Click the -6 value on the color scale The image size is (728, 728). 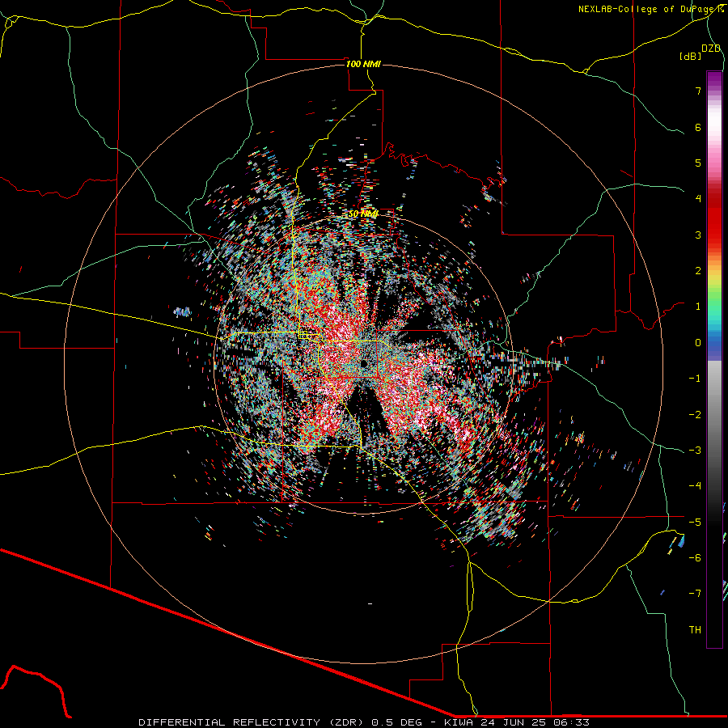tap(695, 558)
